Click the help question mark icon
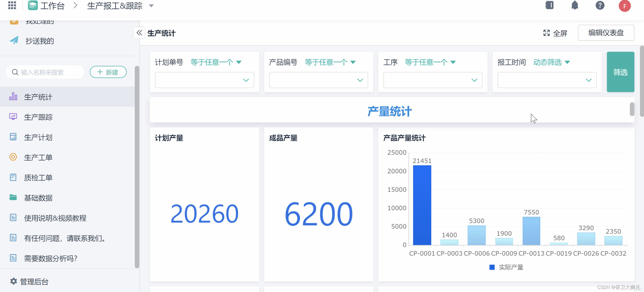644x292 pixels. pos(600,5)
